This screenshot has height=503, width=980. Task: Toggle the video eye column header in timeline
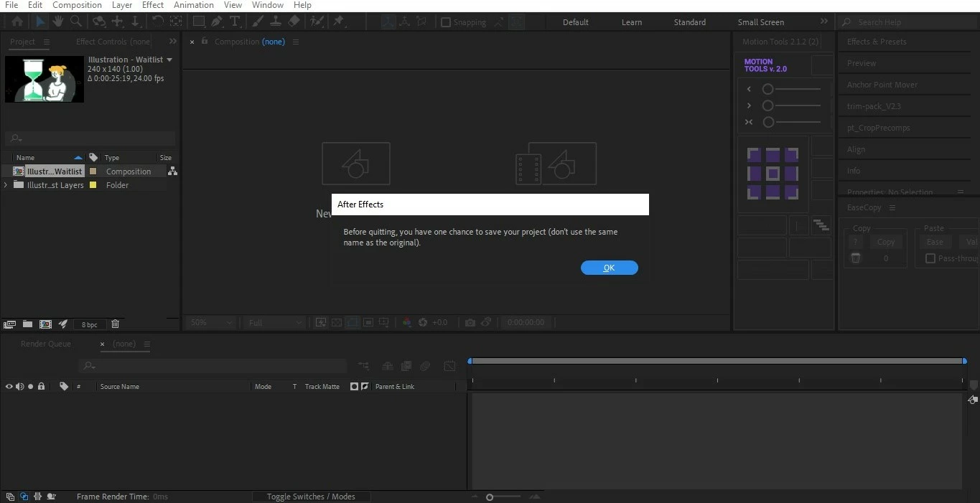click(9, 386)
